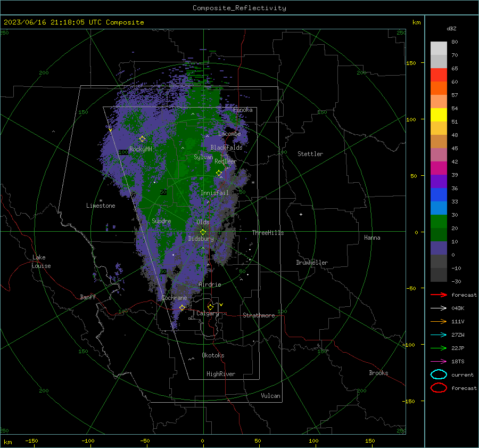This screenshot has width=479, height=448.
Task: Click the slate purple swatch between 10 and 0
Action: (x=439, y=248)
